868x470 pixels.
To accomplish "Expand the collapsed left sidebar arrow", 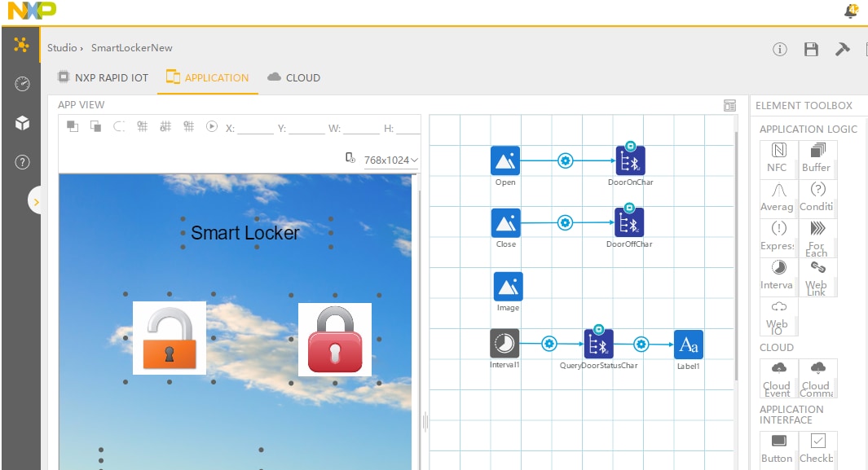I will [37, 200].
